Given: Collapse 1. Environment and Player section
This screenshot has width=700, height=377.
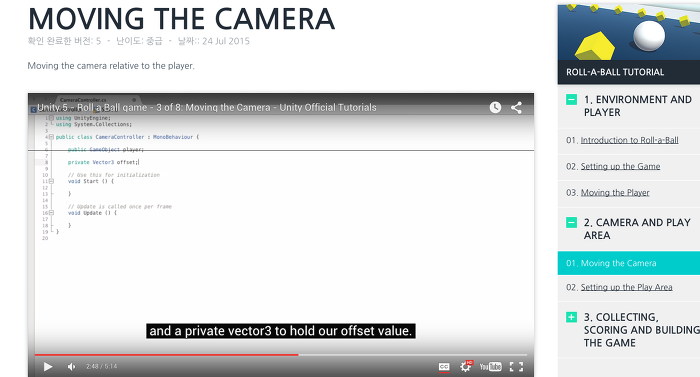Looking at the screenshot, I should (571, 99).
